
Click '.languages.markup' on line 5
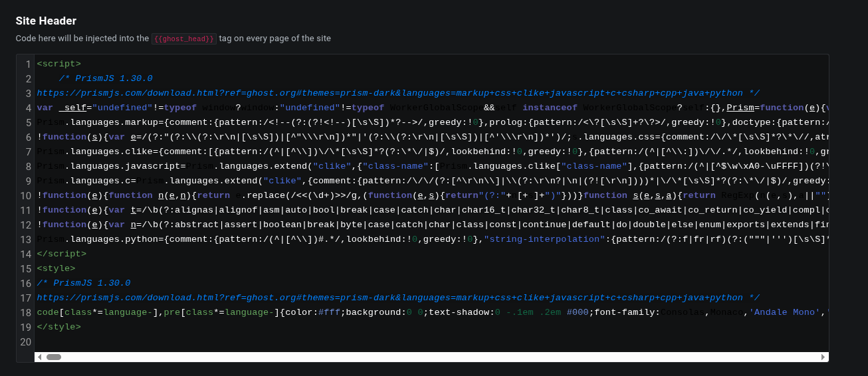(112, 122)
